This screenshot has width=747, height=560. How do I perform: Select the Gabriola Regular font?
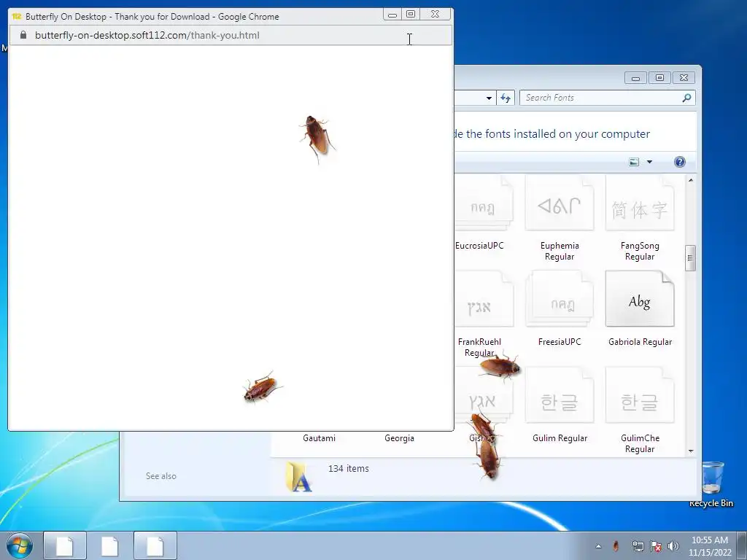click(640, 308)
